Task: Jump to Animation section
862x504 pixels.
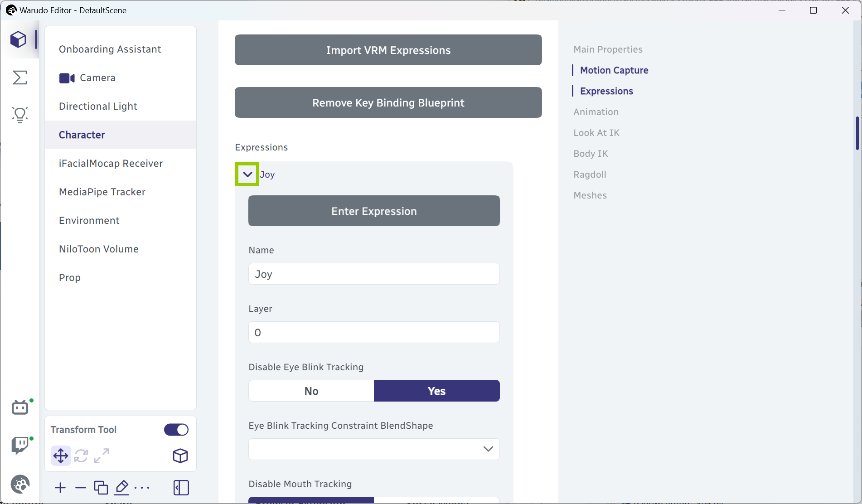Action: click(596, 112)
